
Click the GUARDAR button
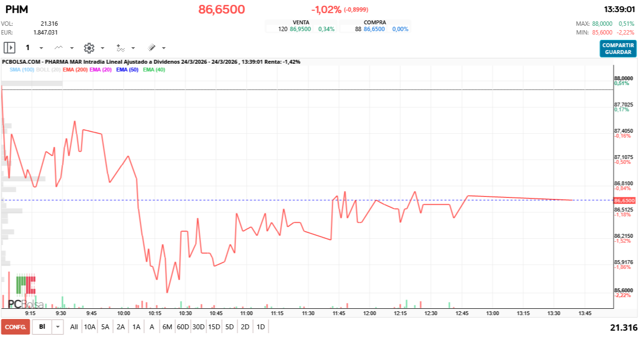(617, 52)
